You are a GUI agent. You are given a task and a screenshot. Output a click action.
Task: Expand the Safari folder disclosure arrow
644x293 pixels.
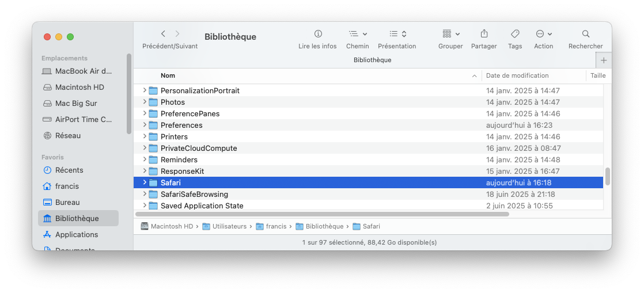pyautogui.click(x=145, y=182)
